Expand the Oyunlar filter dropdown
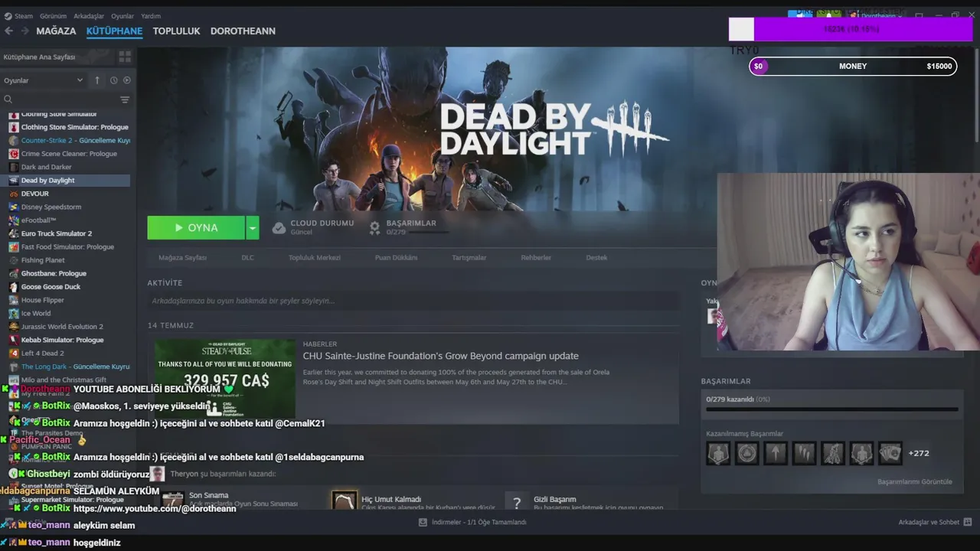Screen dimensions: 980x551 click(x=43, y=80)
